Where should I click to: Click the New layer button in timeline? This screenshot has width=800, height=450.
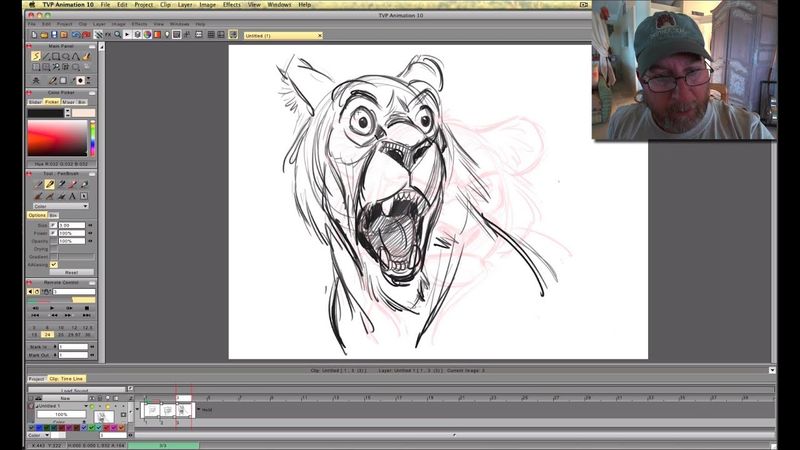coord(65,398)
